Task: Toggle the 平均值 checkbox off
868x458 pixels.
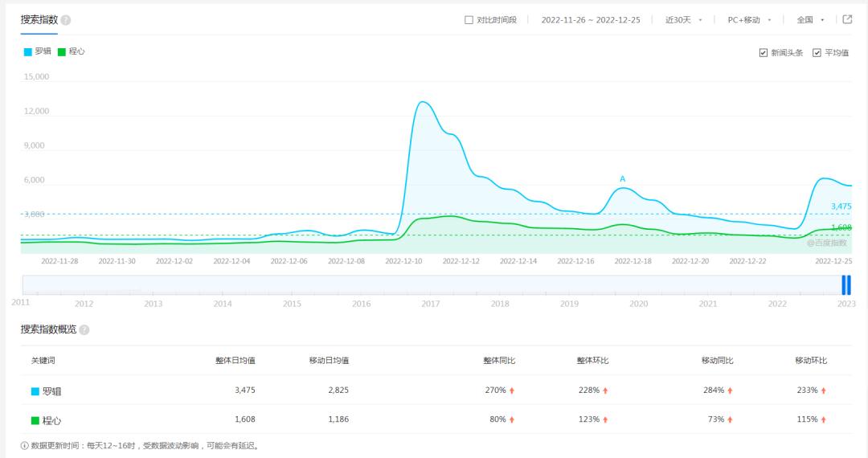Action: point(817,53)
